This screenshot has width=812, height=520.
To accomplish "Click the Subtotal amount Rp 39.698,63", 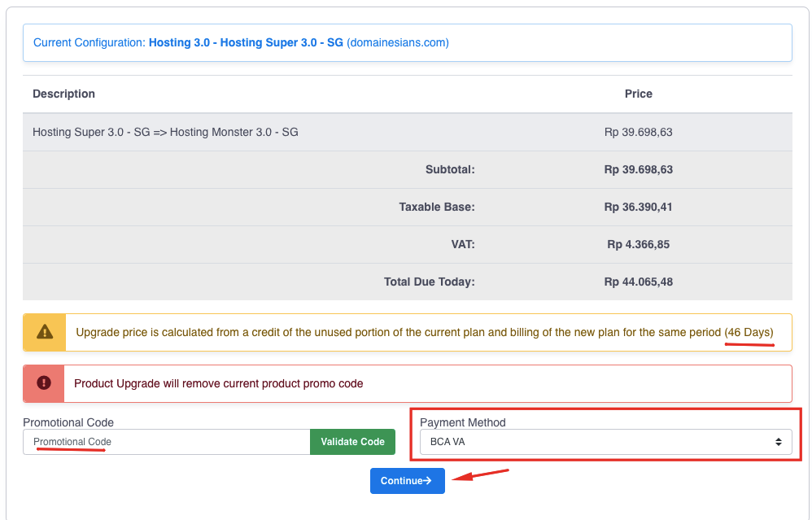I will 639,169.
